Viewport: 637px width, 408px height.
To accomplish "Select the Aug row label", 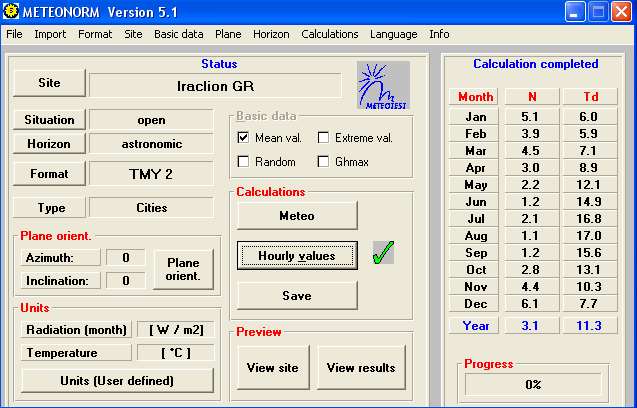I will pyautogui.click(x=474, y=236).
